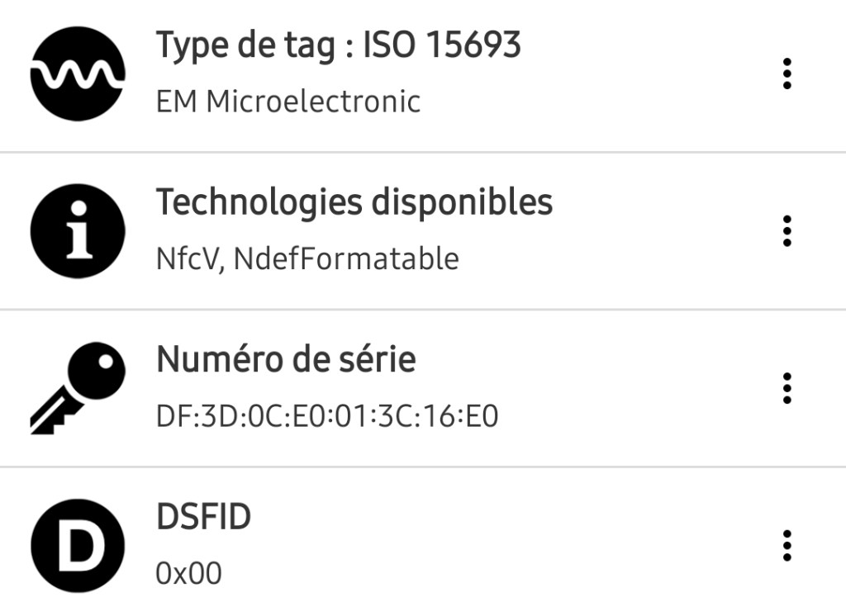Click the 'Numéro de série' label

tap(286, 359)
